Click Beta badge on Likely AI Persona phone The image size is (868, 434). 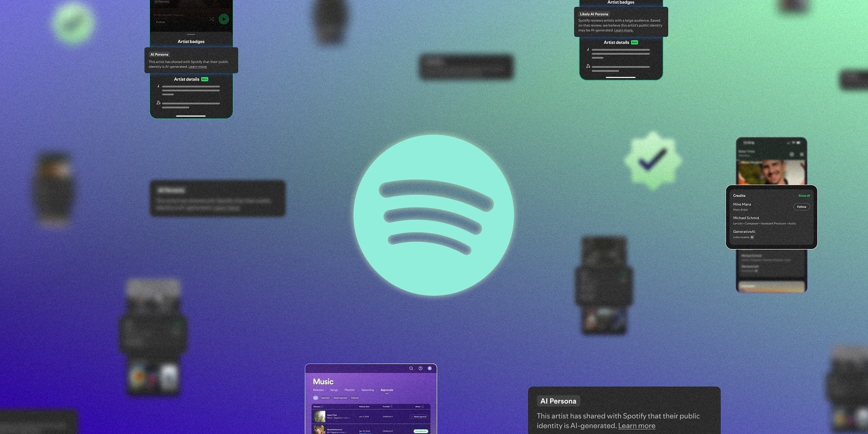[x=635, y=42]
